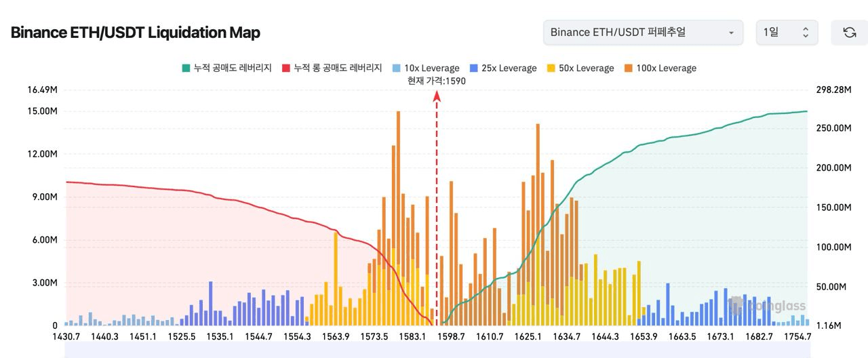Click the up/down arrows in the 1일 selector
The height and width of the screenshot is (358, 868).
click(x=806, y=33)
